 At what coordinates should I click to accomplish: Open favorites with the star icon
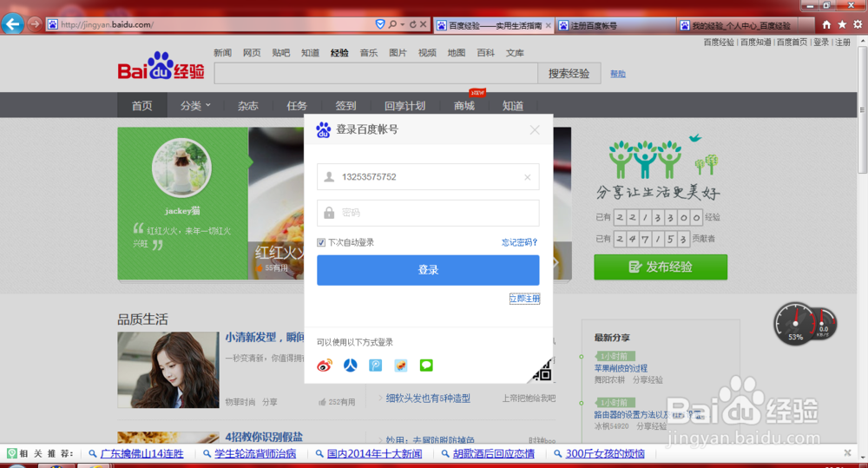[842, 24]
